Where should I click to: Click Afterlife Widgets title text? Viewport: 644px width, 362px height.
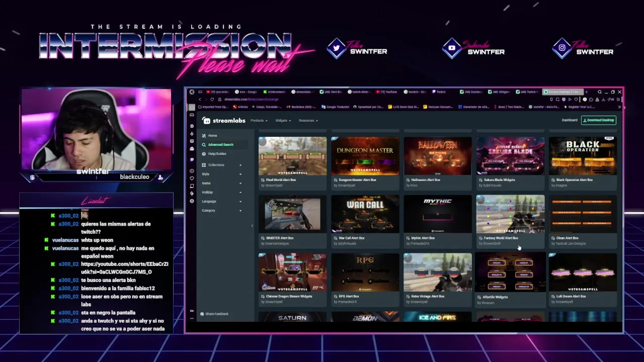point(496,297)
